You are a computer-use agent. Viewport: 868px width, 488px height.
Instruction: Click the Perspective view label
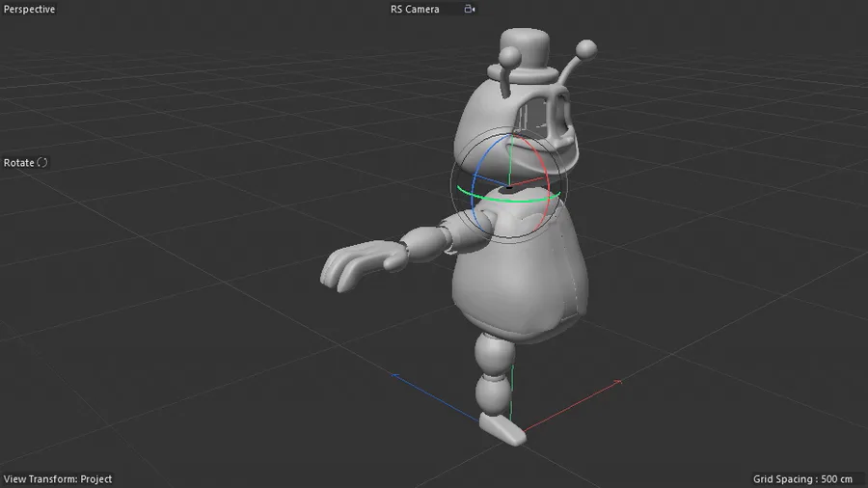pos(29,9)
